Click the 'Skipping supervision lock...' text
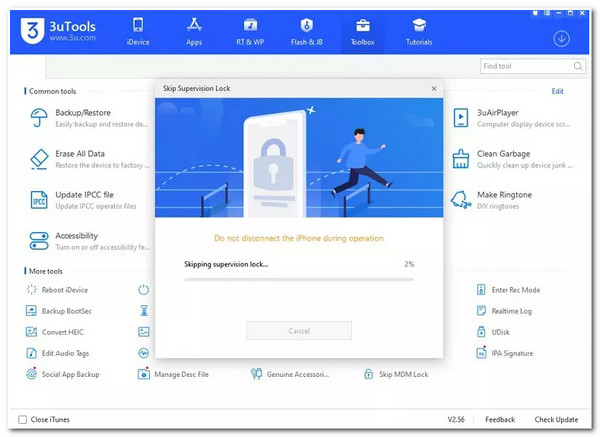 [226, 264]
